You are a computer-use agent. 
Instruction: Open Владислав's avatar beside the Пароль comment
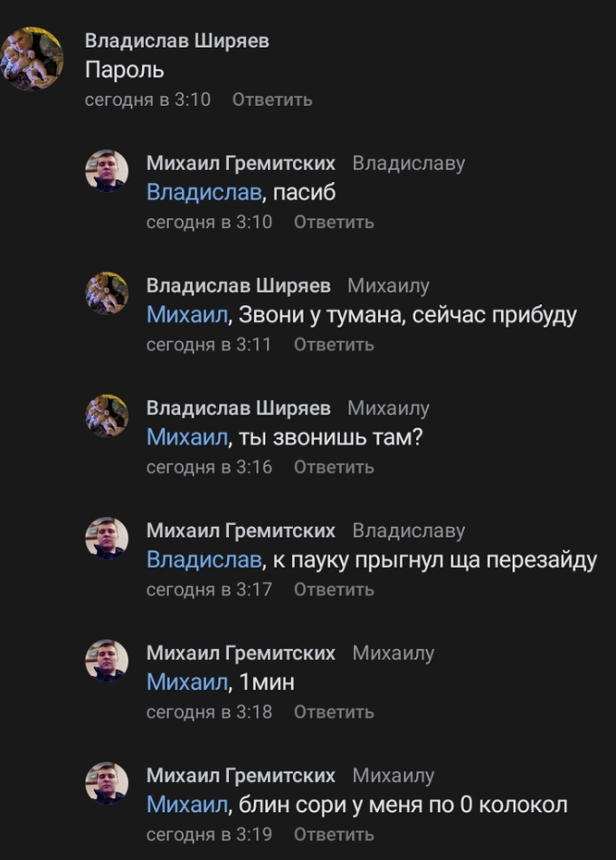(33, 59)
